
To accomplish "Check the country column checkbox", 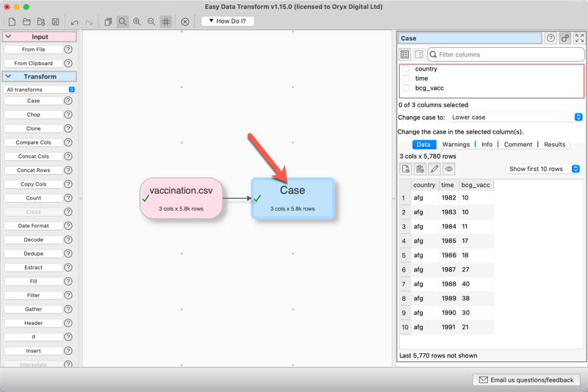I will (406, 69).
